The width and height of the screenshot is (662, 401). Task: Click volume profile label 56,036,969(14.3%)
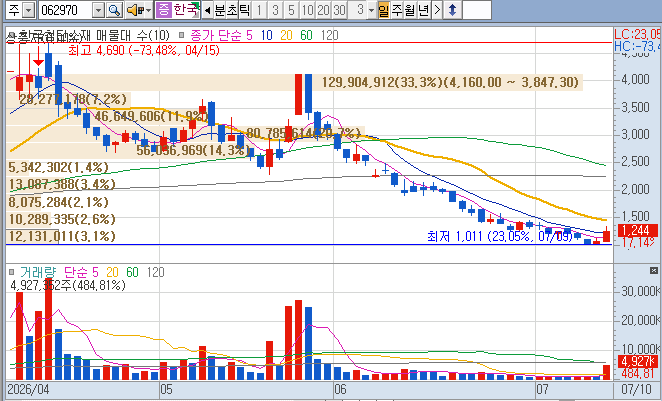191,150
